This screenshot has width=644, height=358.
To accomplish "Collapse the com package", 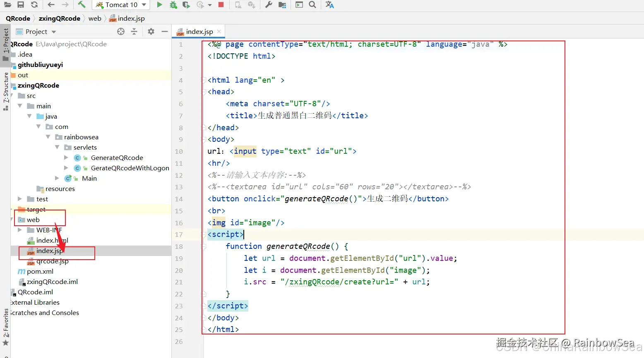I will click(x=38, y=126).
